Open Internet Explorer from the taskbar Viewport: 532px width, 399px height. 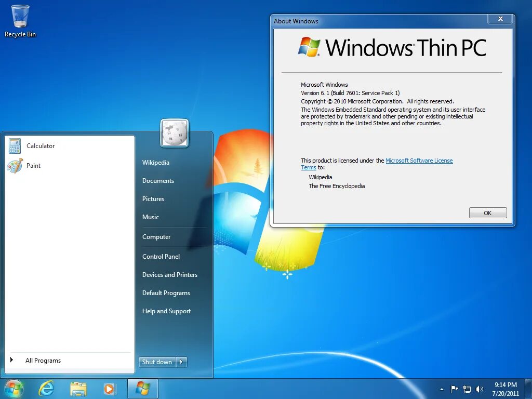tap(46, 389)
